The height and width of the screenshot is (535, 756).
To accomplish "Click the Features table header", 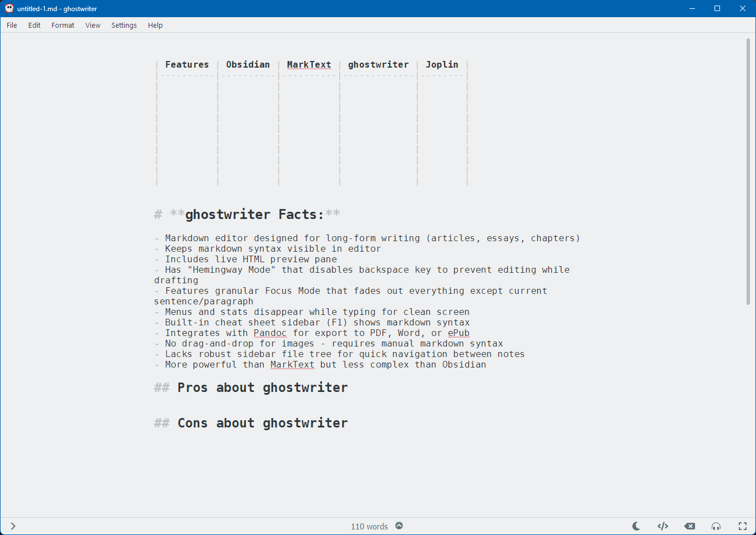I will pos(187,64).
